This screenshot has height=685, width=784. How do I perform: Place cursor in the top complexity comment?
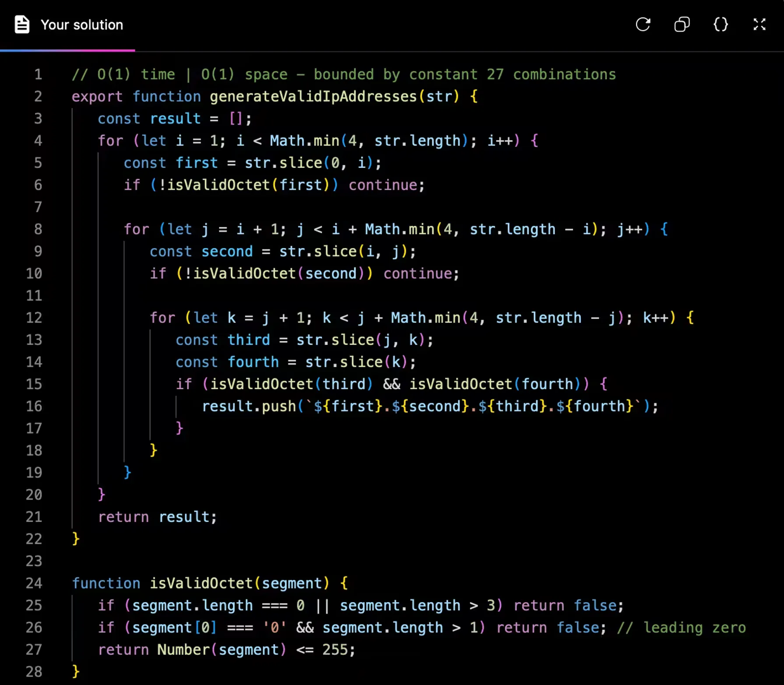343,75
